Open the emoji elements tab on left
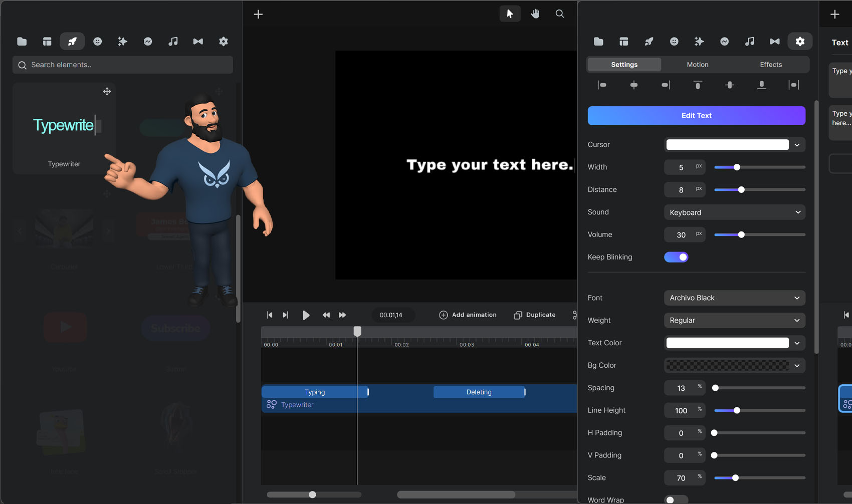This screenshot has height=504, width=852. click(x=97, y=42)
